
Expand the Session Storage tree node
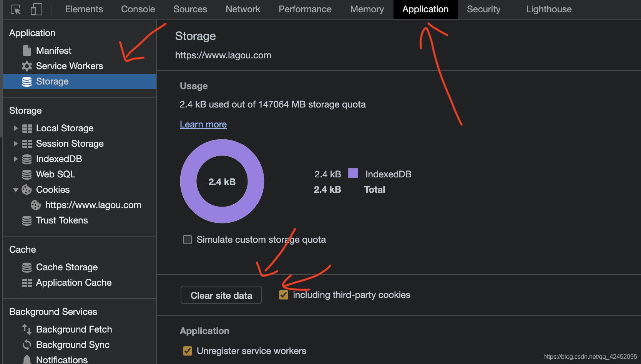pyautogui.click(x=16, y=144)
